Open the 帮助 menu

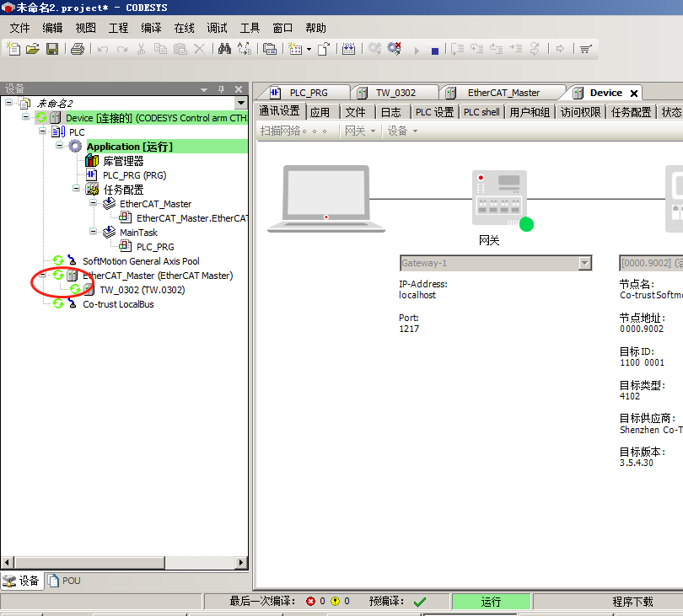[316, 28]
